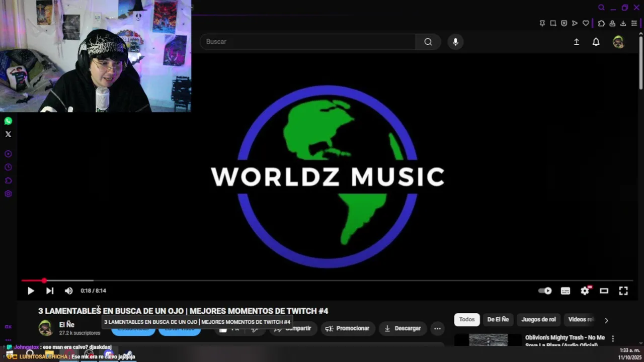Open the browser easy setup menu
This screenshot has height=362, width=644.
(x=634, y=23)
